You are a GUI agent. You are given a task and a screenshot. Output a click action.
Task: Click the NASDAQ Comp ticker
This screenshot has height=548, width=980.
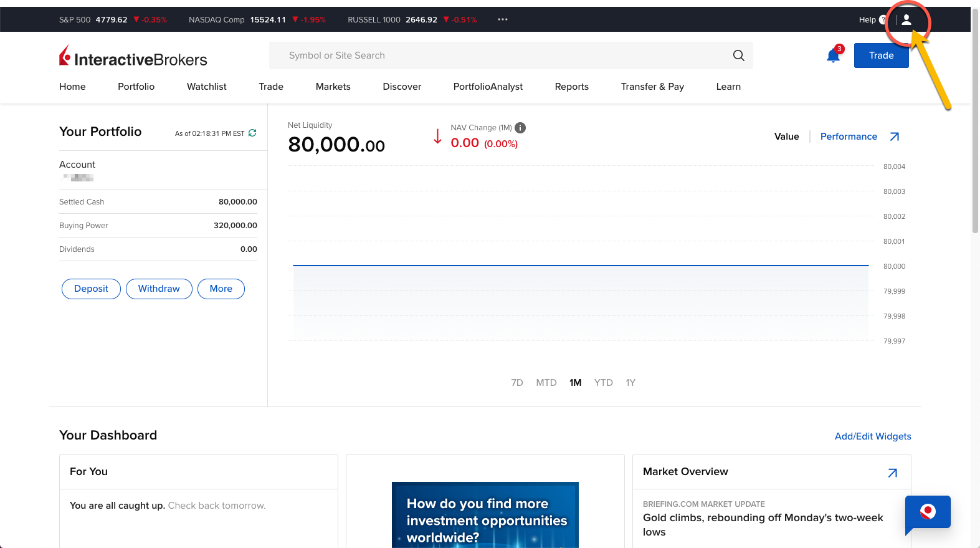click(x=257, y=20)
